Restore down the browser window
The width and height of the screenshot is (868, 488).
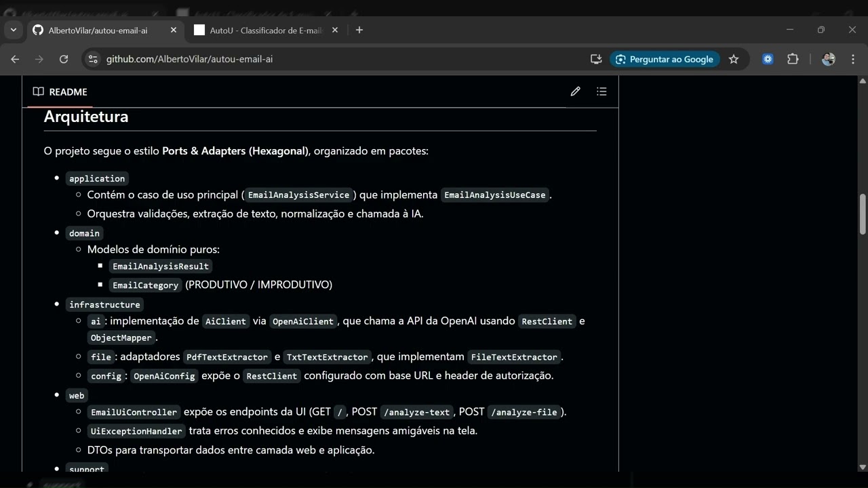(821, 30)
